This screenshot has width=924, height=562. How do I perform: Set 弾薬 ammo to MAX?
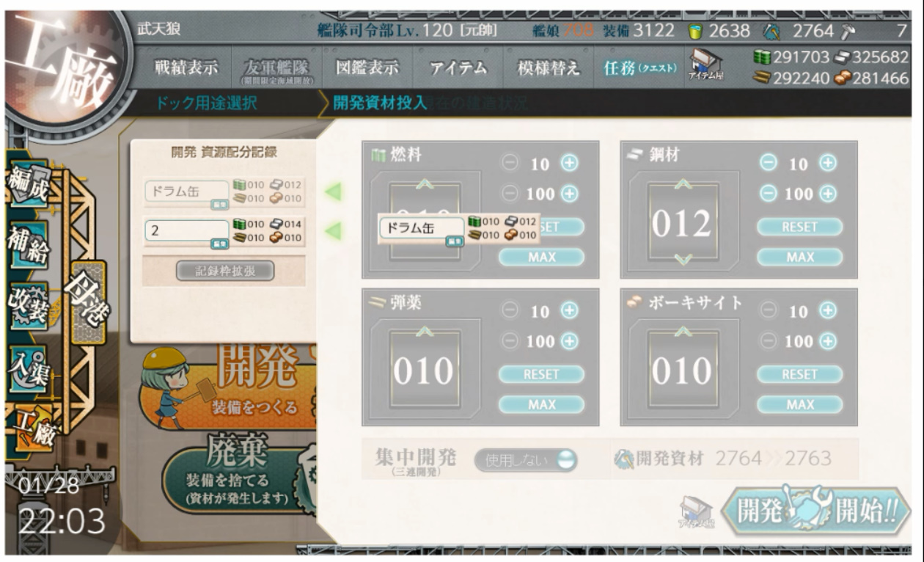[x=542, y=404]
